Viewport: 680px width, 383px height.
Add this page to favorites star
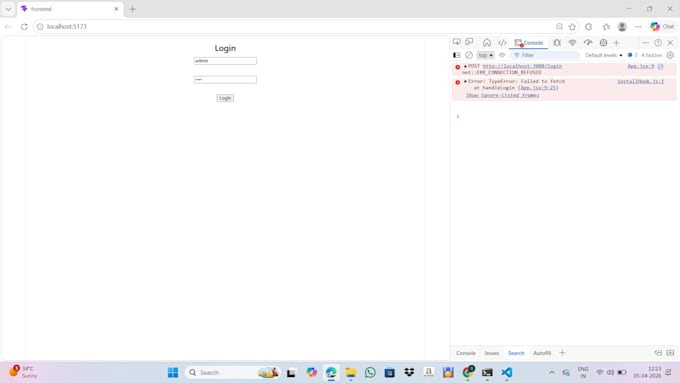tap(572, 26)
